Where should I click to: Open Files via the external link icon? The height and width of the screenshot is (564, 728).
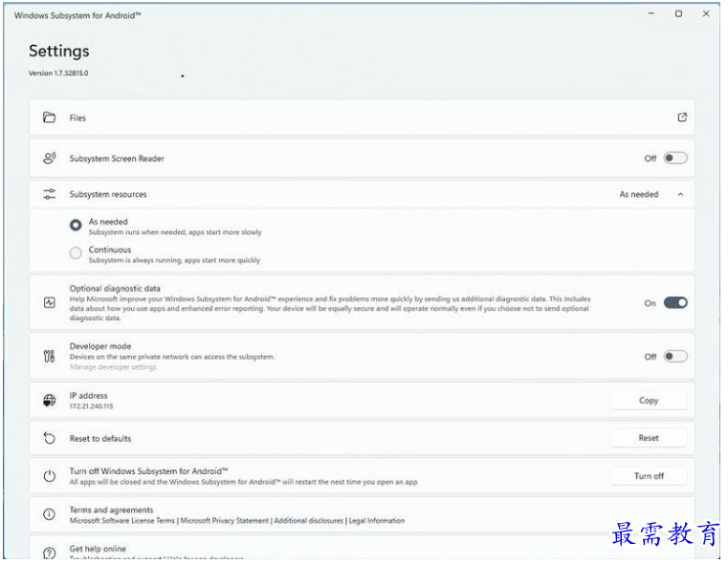click(682, 118)
